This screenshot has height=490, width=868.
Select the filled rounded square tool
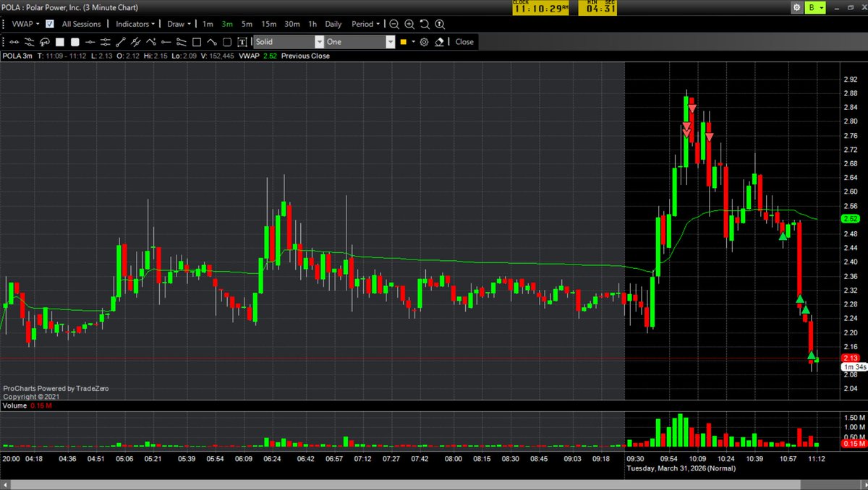click(x=75, y=42)
